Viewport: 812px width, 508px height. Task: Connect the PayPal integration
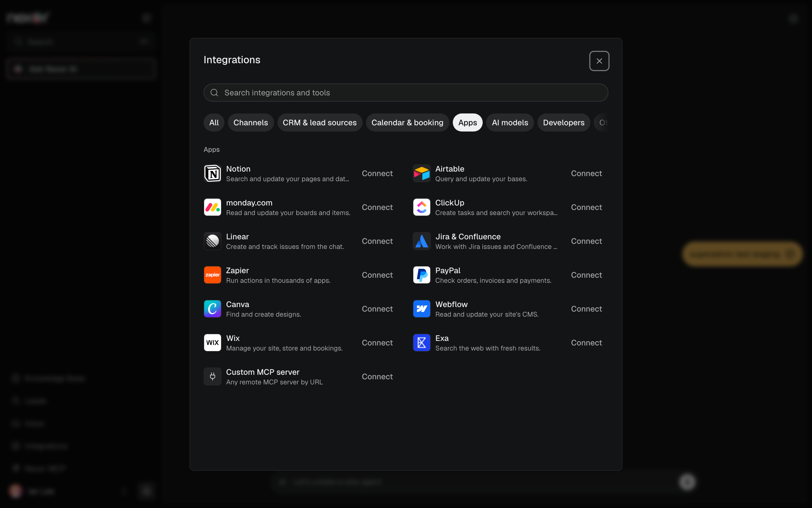(x=586, y=275)
